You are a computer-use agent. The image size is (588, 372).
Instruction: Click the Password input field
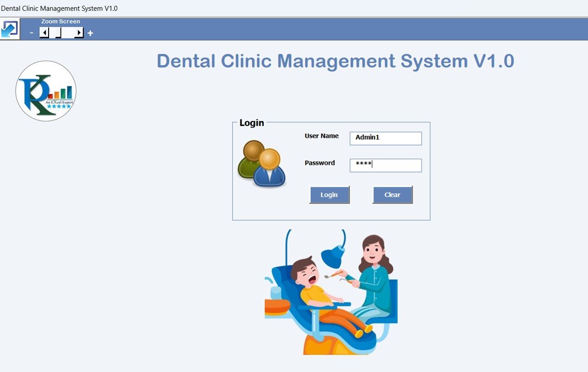click(385, 165)
